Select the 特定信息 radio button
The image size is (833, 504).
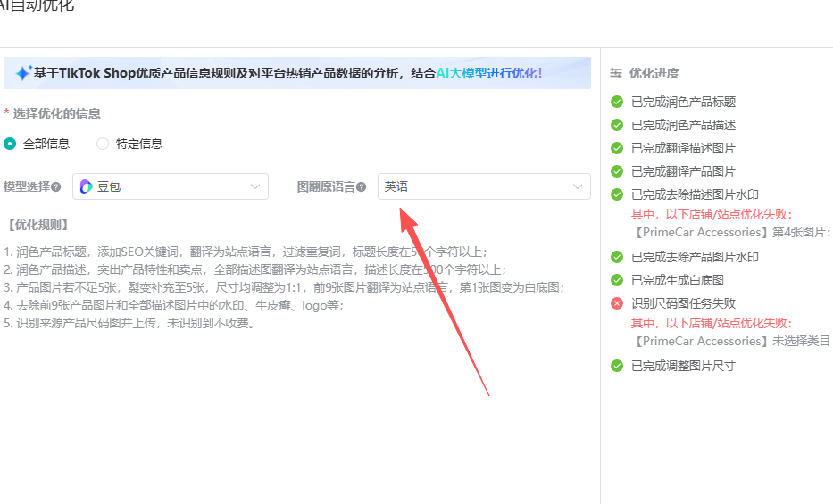pyautogui.click(x=103, y=144)
